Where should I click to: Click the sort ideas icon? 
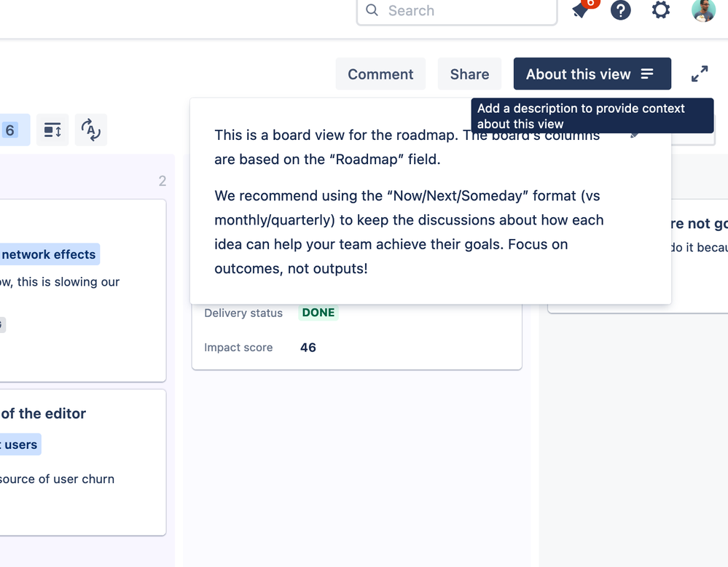click(x=90, y=130)
